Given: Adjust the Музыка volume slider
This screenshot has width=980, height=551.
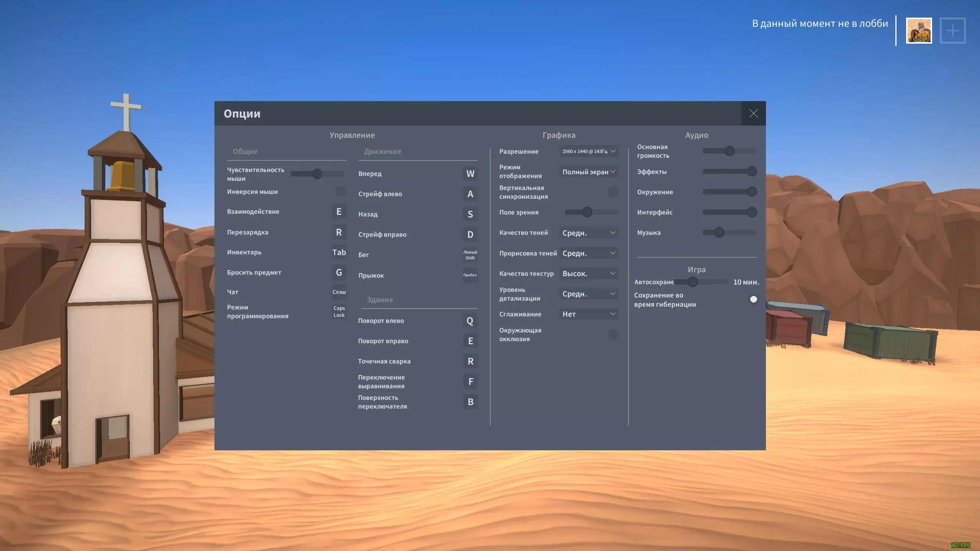Looking at the screenshot, I should point(719,232).
